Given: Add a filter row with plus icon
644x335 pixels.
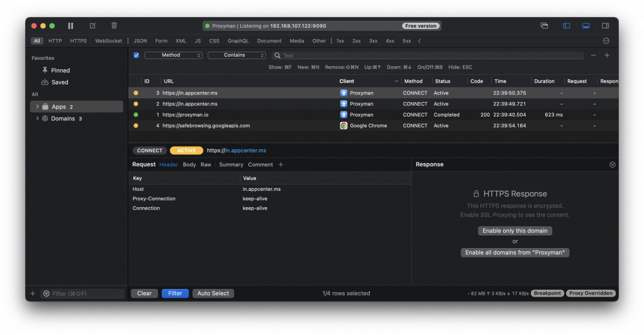Looking at the screenshot, I should (607, 55).
